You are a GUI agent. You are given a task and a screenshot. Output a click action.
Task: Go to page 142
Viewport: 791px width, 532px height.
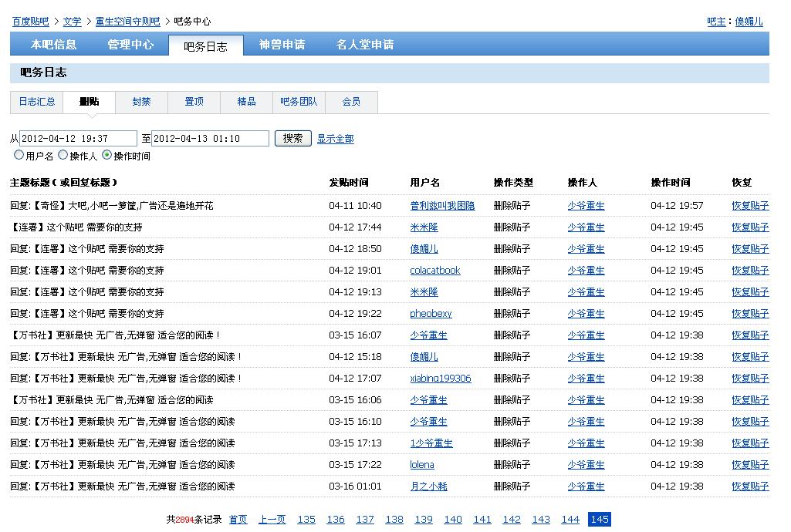point(511,520)
